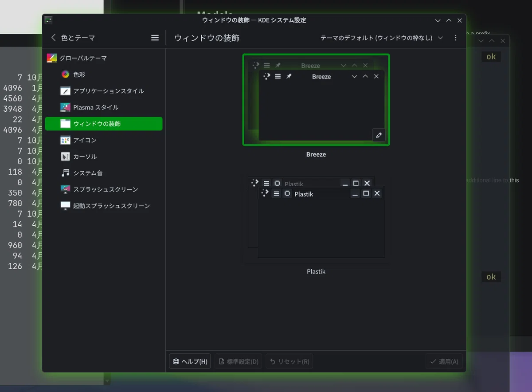This screenshot has height=392, width=532.
Task: Click the 3948 value in background terminal
Action: click(12, 109)
